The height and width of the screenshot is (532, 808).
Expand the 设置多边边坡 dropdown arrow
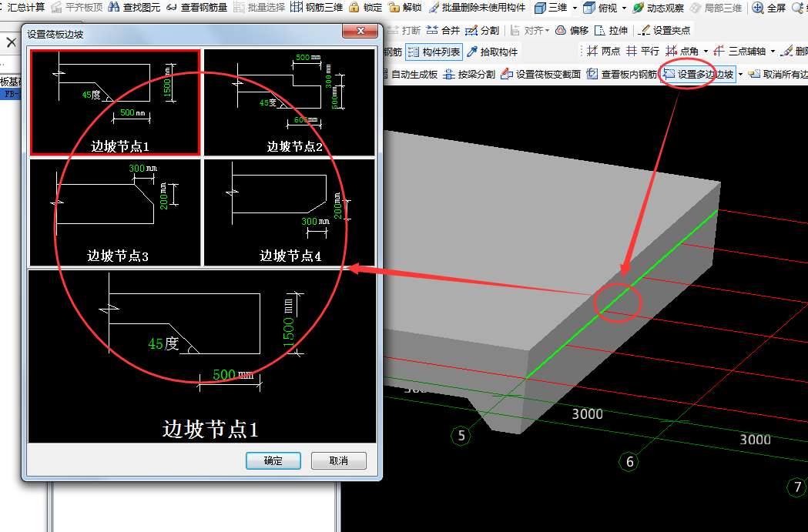point(740,75)
